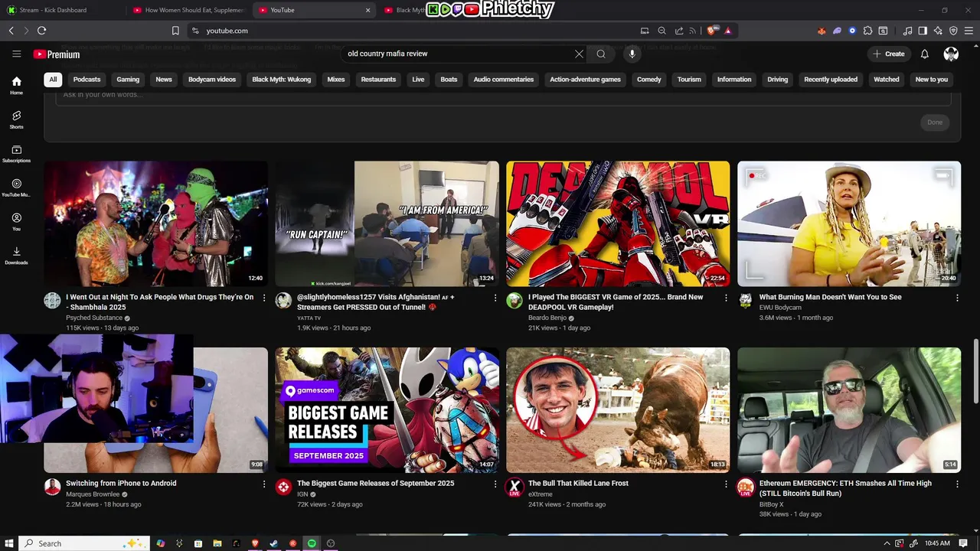The image size is (980, 551).
Task: Reload the page in the browser
Action: coord(41,31)
